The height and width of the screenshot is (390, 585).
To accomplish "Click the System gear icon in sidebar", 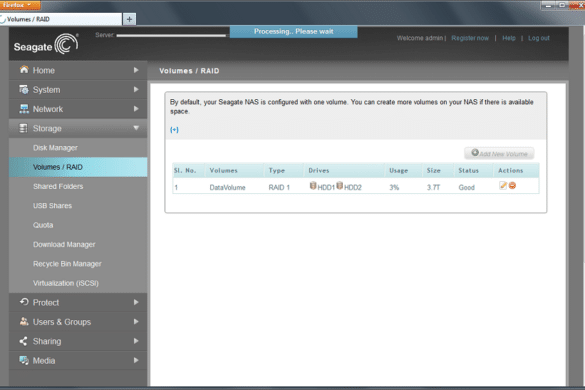I will click(24, 89).
